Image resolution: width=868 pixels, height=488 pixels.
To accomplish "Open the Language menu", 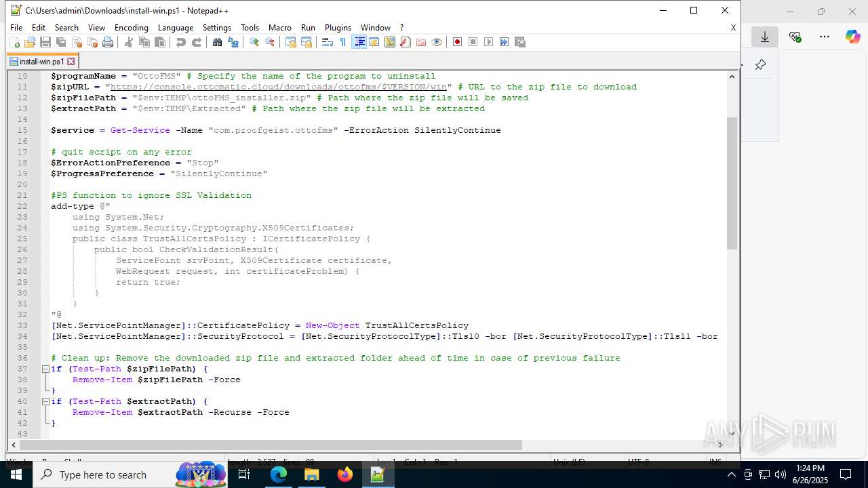I will (x=176, y=28).
